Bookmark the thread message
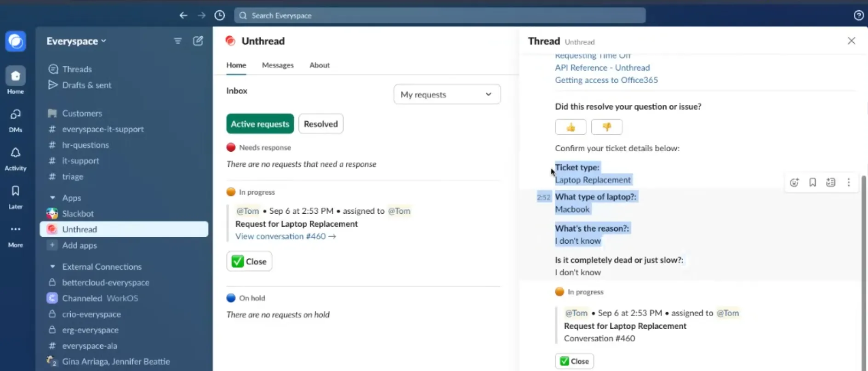 click(x=812, y=183)
